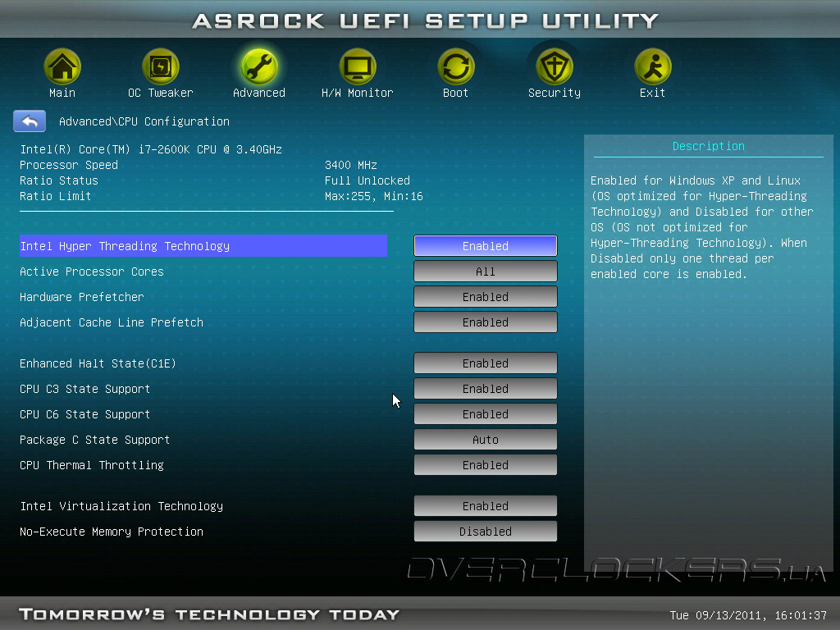
Task: Go back using the blue arrow button
Action: point(30,121)
